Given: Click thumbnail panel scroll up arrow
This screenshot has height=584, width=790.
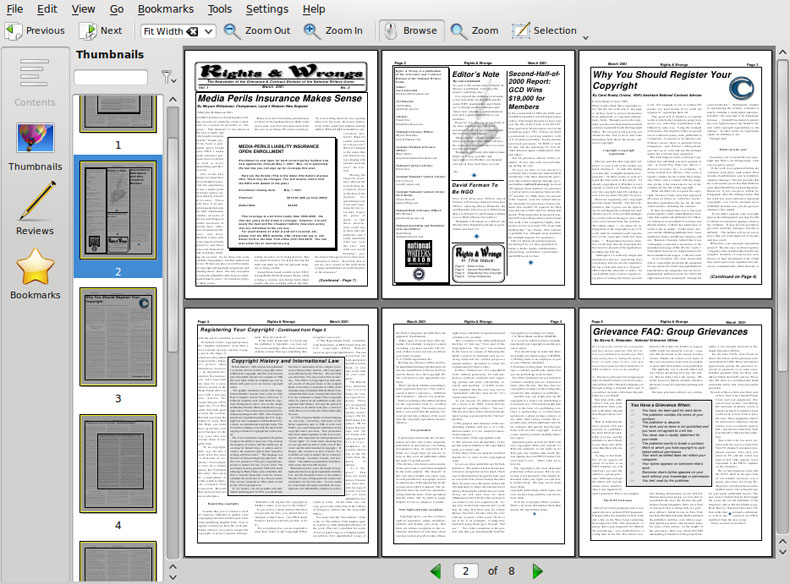Looking at the screenshot, I should (173, 100).
